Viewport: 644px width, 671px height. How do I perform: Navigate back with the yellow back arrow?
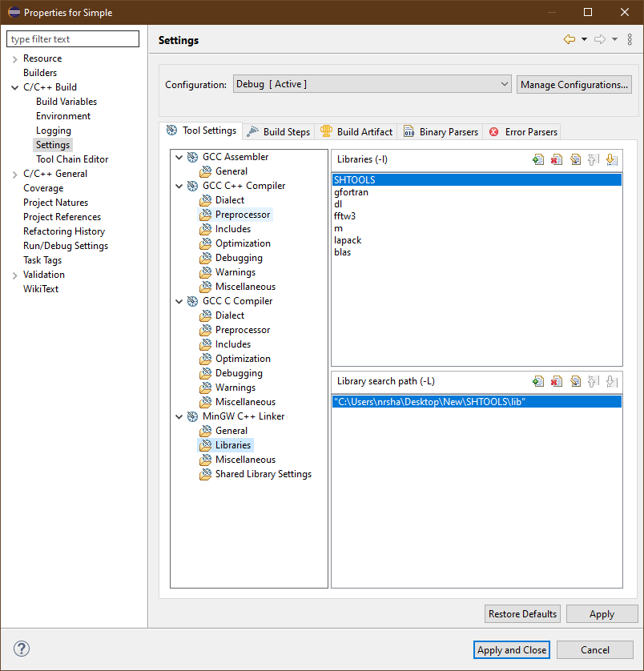point(571,38)
